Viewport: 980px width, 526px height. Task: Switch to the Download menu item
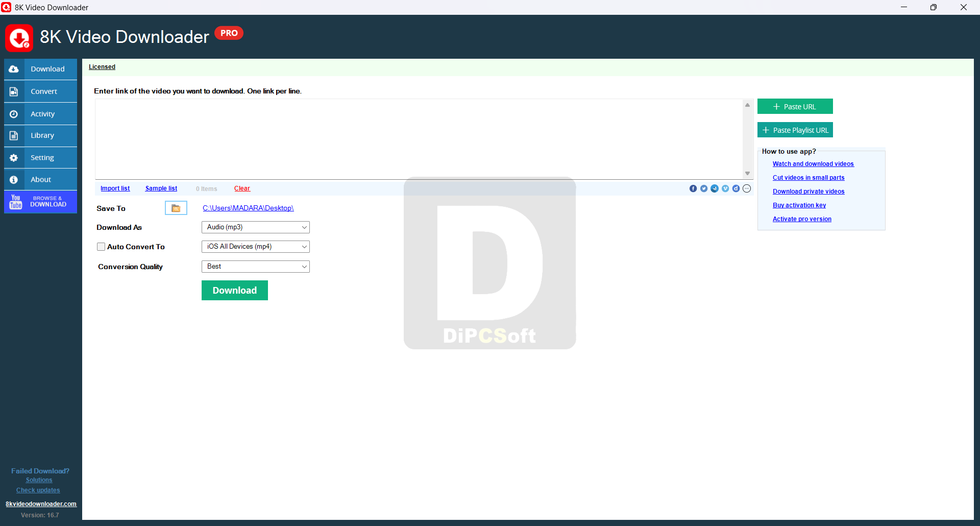tap(41, 69)
